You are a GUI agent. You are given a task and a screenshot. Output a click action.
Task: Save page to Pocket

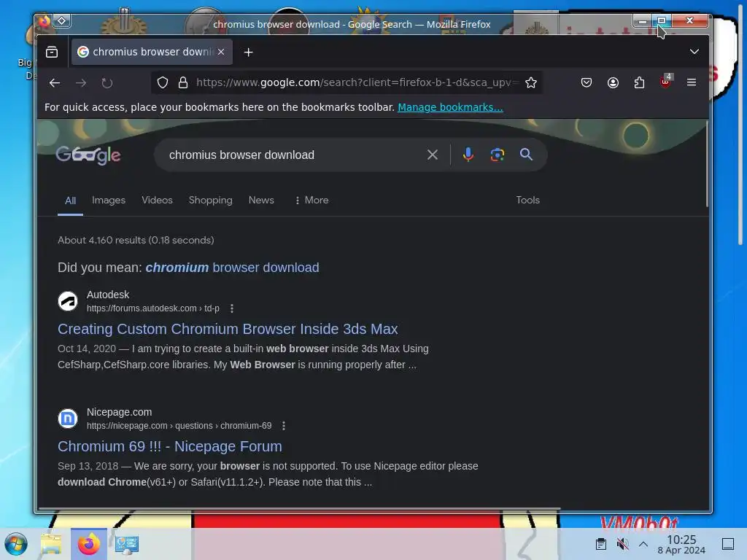587,83
